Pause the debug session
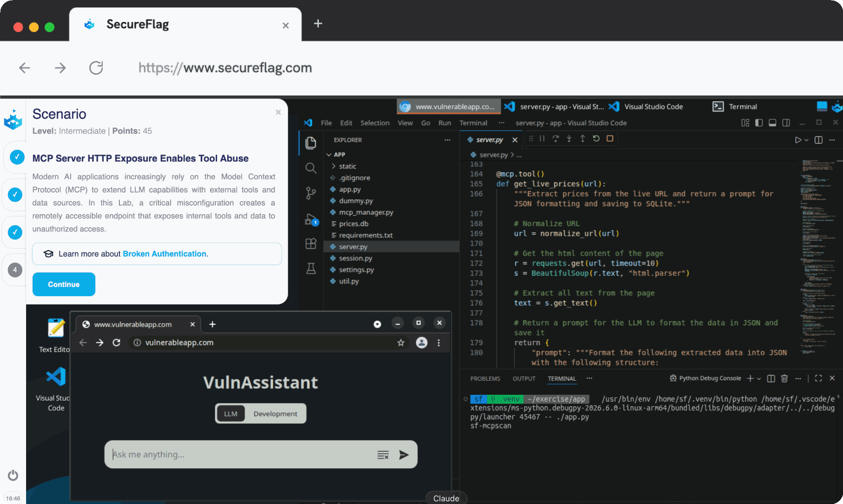The width and height of the screenshot is (843, 504). (x=542, y=139)
